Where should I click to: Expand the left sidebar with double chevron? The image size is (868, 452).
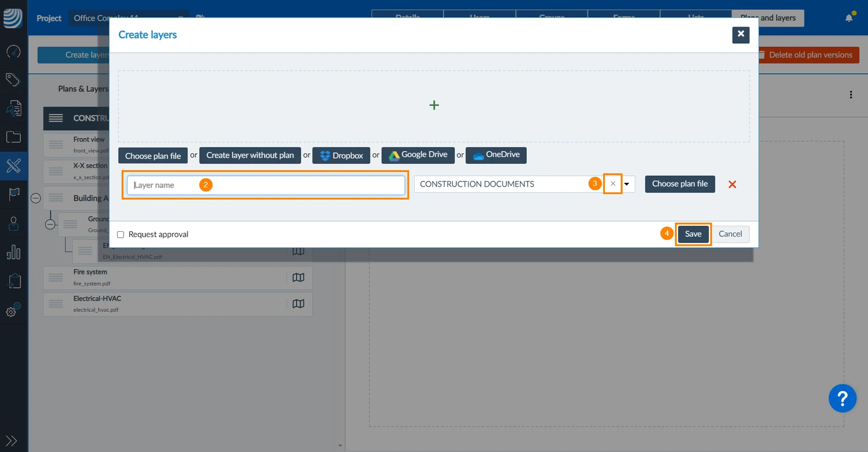pos(11,441)
